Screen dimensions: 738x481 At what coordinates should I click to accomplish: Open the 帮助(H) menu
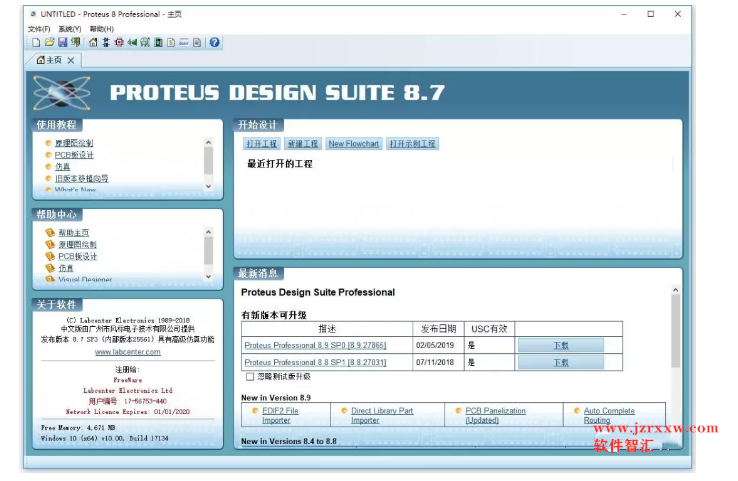tap(102, 29)
